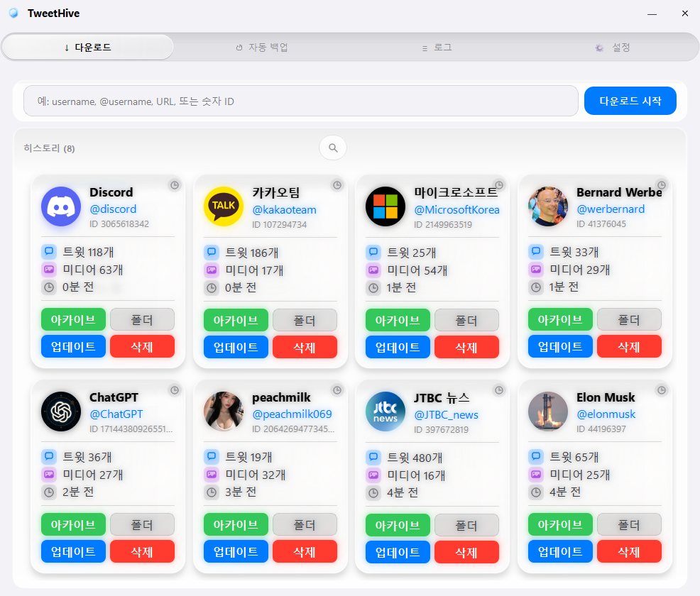Click the clock icon on Elon Musk card

tap(662, 390)
